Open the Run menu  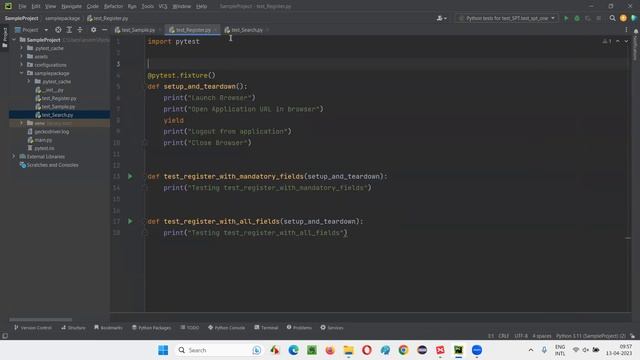pos(132,6)
